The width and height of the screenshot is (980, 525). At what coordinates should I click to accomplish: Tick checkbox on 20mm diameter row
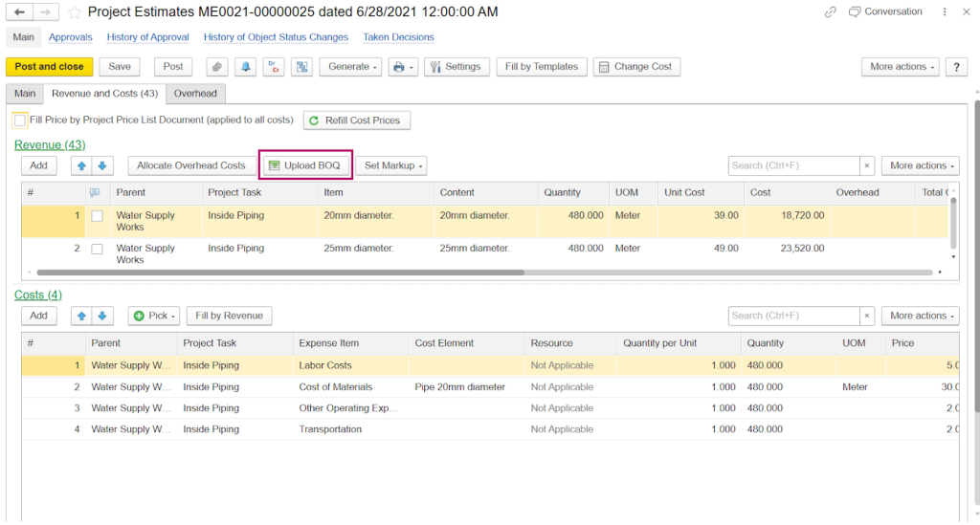pos(97,216)
